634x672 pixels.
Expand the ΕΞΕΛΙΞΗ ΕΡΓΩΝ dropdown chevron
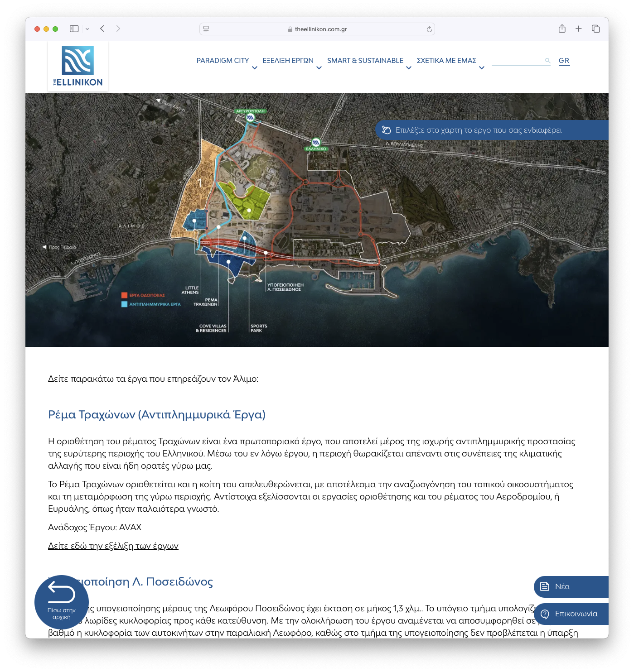pos(319,68)
